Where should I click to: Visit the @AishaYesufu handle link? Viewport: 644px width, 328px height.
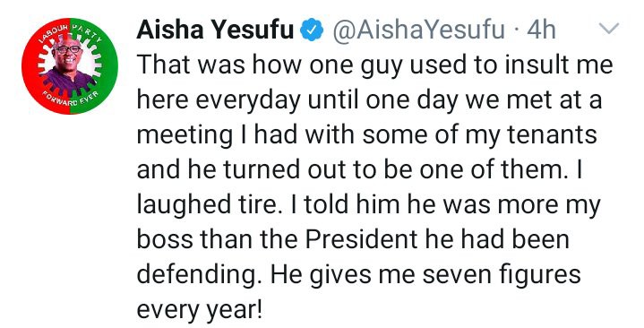[418, 30]
